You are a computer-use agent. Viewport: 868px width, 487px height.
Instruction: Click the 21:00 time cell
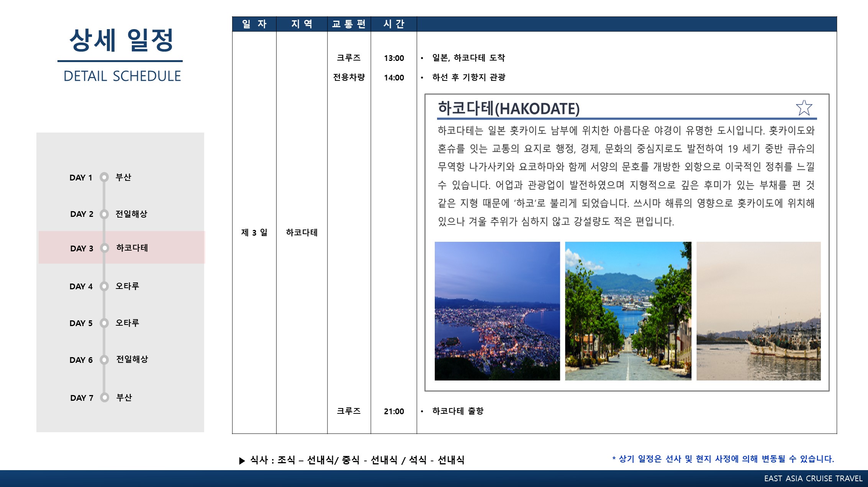394,411
